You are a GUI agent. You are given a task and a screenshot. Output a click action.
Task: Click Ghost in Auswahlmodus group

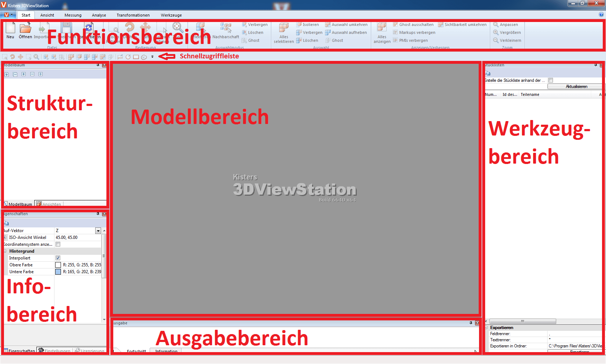pos(251,40)
